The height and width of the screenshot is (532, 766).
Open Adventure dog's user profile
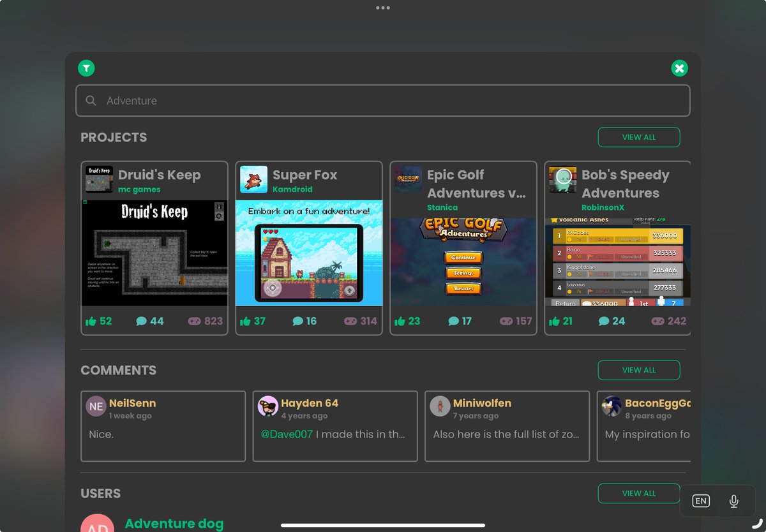174,524
